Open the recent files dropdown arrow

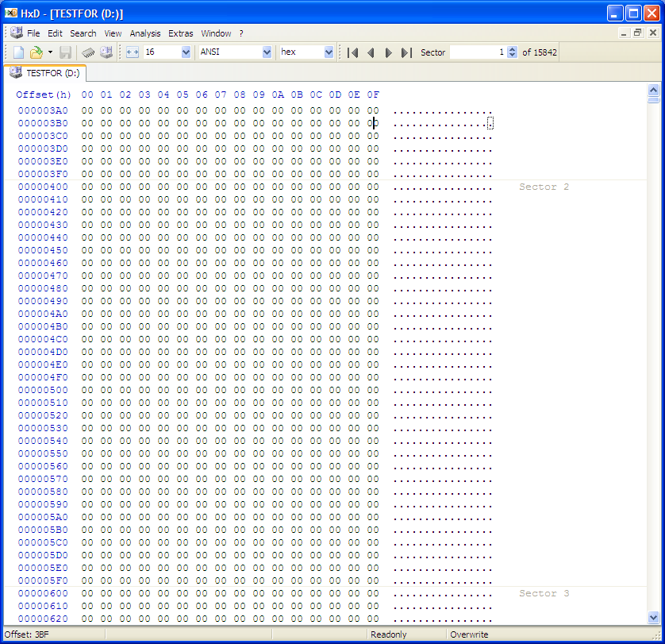(x=50, y=52)
